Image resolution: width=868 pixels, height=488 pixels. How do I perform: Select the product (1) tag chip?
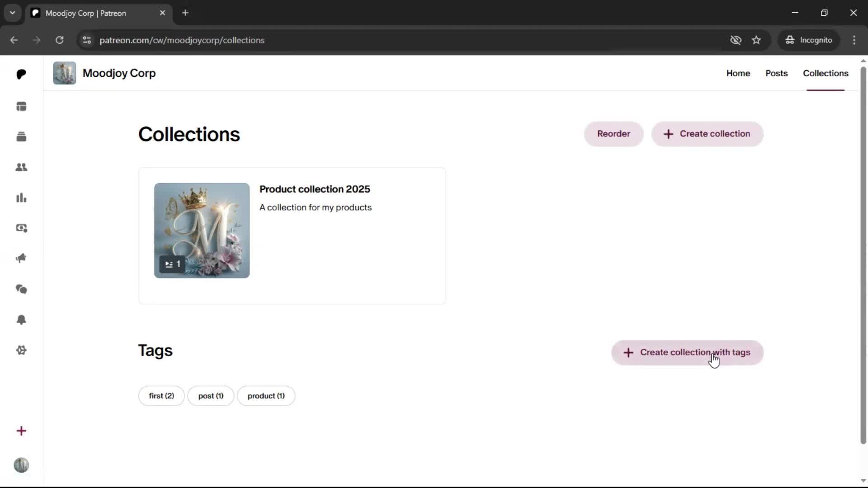(x=266, y=396)
